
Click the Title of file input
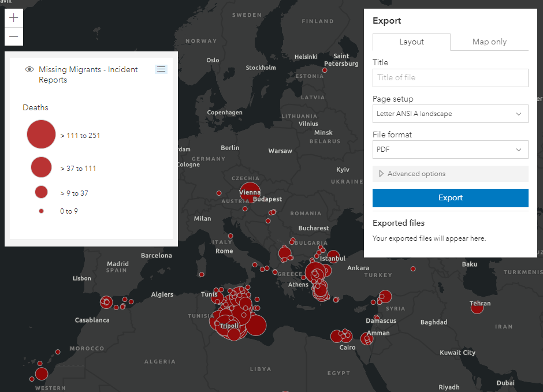pos(450,77)
